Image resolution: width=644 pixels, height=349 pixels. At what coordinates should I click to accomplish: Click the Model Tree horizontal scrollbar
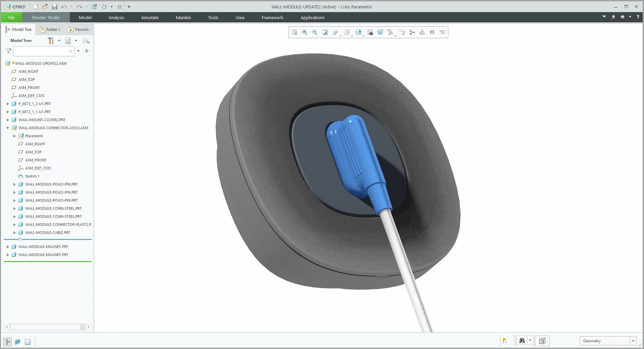coord(45,327)
